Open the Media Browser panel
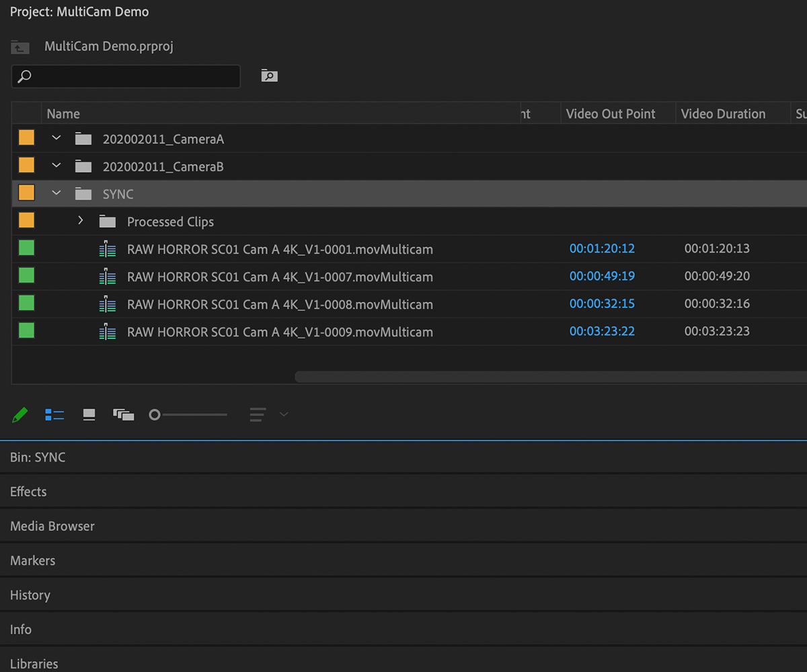Image resolution: width=807 pixels, height=672 pixels. coord(52,526)
